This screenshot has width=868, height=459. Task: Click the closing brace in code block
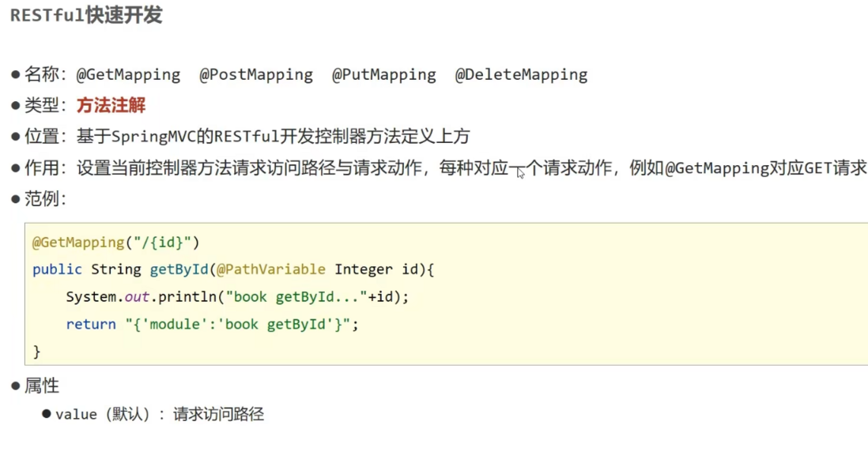point(36,352)
